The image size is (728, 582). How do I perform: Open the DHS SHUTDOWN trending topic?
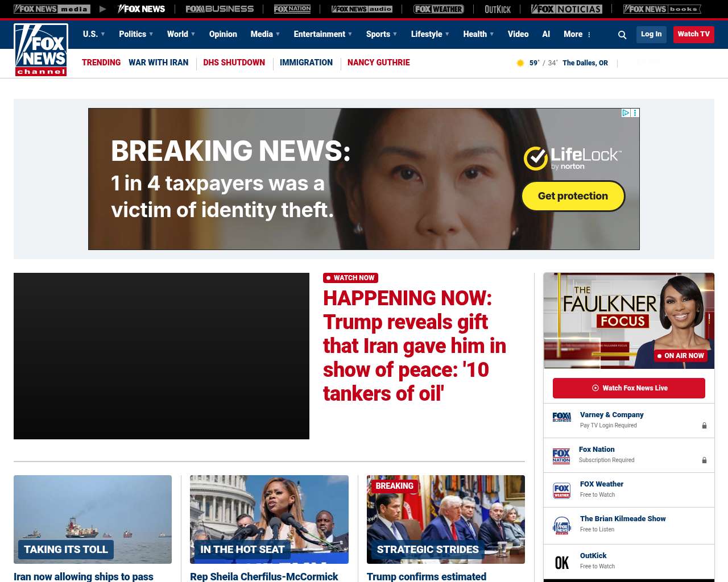click(234, 63)
